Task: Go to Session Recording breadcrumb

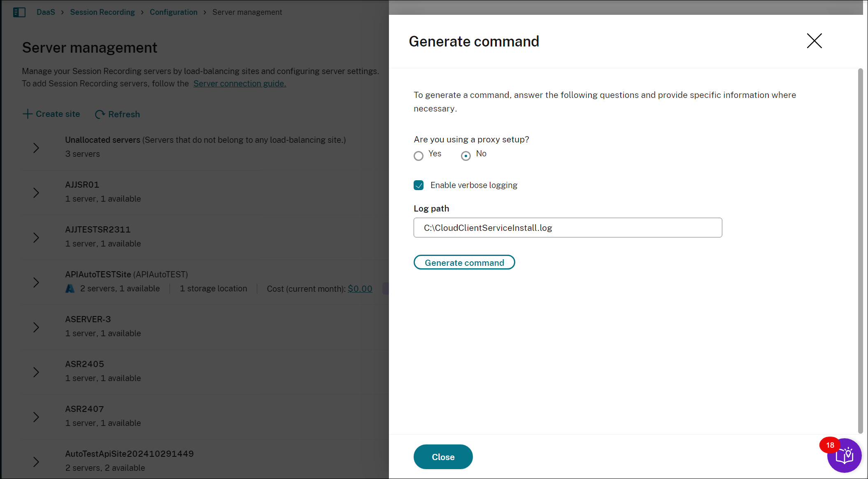Action: pos(102,12)
